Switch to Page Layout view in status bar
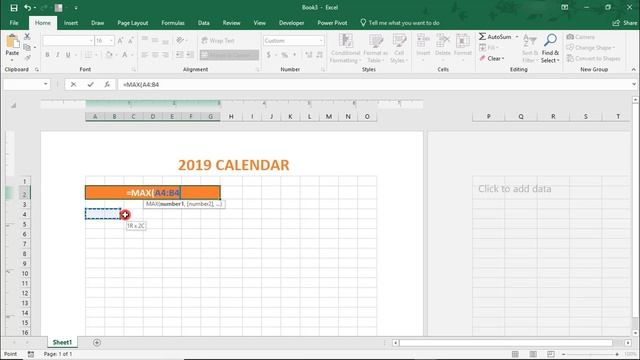Image resolution: width=640 pixels, height=360 pixels. (533, 354)
